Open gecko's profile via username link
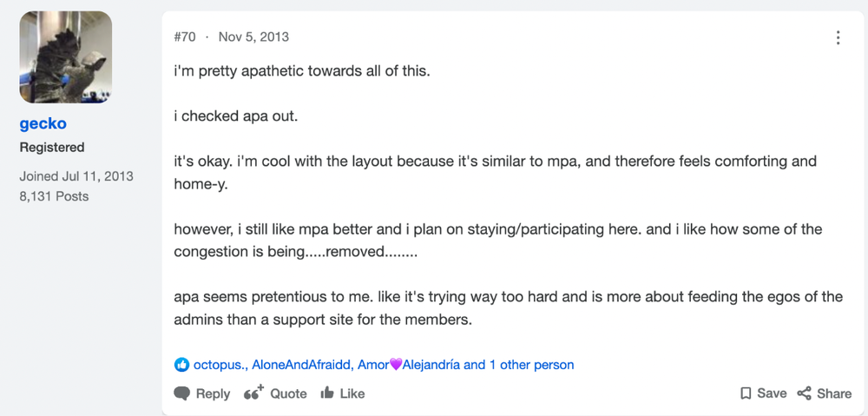Image resolution: width=868 pixels, height=416 pixels. 43,123
